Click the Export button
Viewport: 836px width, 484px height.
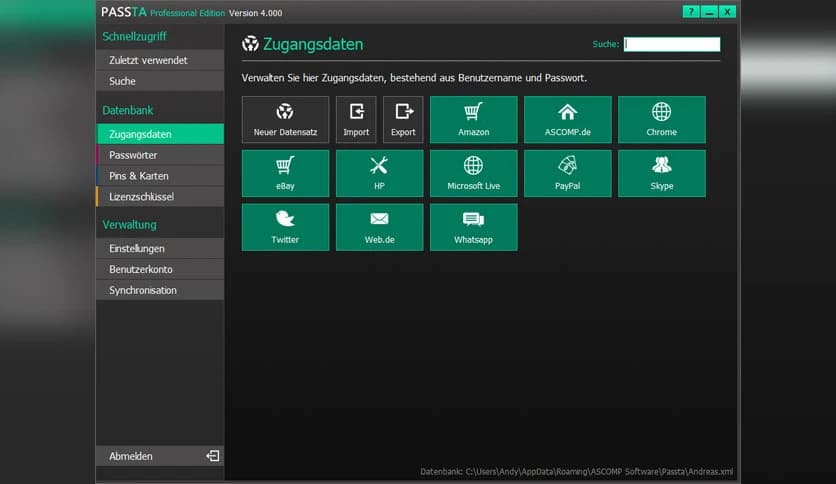pos(403,120)
